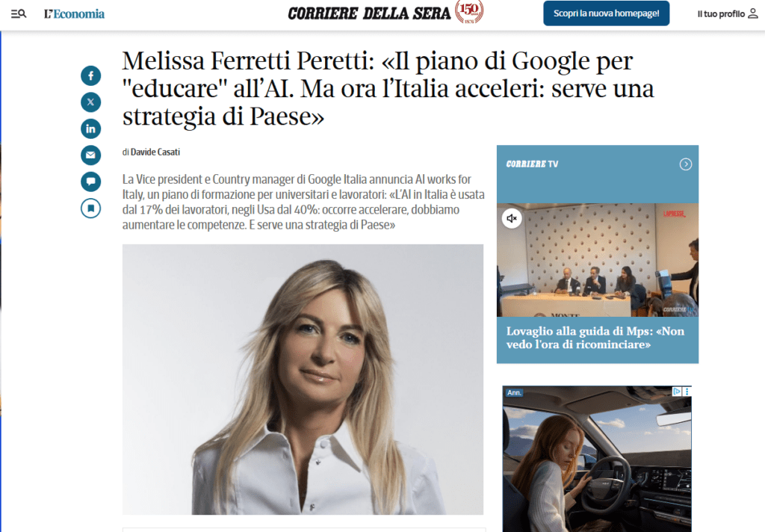Screen dimensions: 765x532
Task: Click the profile user icon
Action: 753,13
